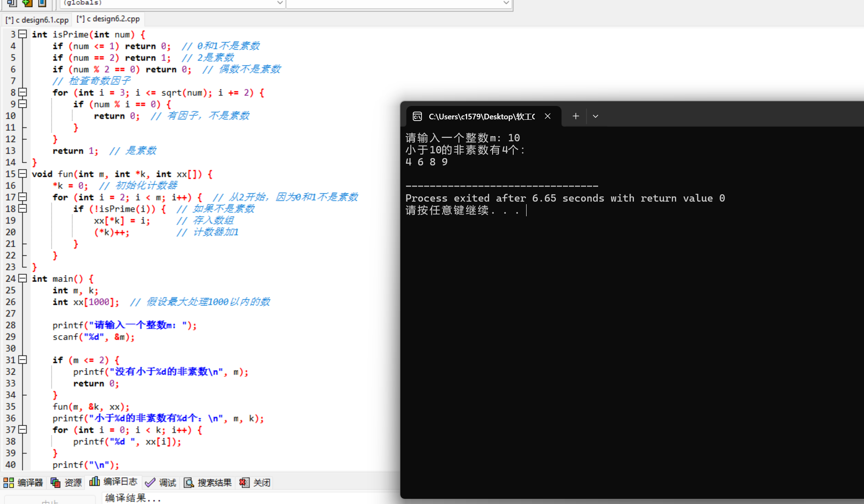Open the empty members dropdown beside globals
Screen dimensions: 864x504
(x=506, y=3)
